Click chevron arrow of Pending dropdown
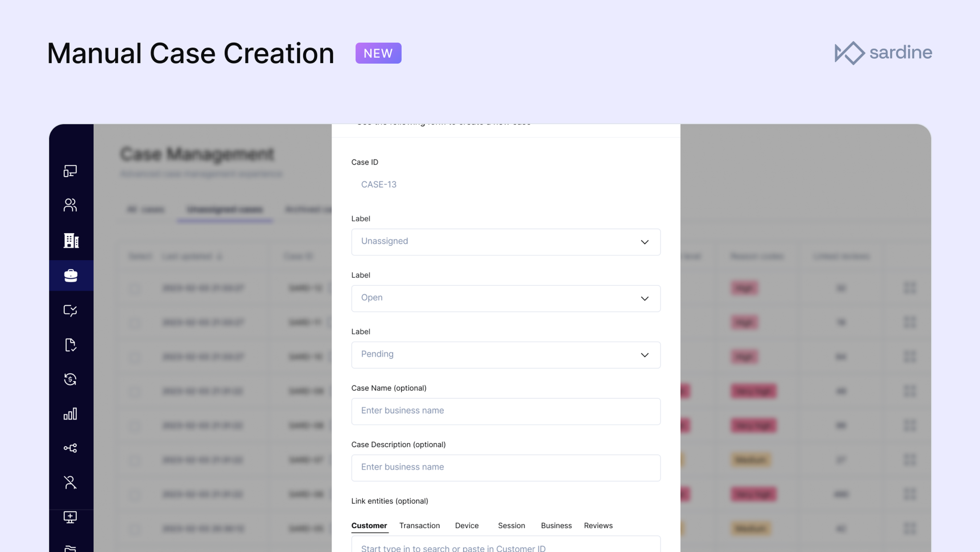Image resolution: width=980 pixels, height=552 pixels. pos(644,355)
